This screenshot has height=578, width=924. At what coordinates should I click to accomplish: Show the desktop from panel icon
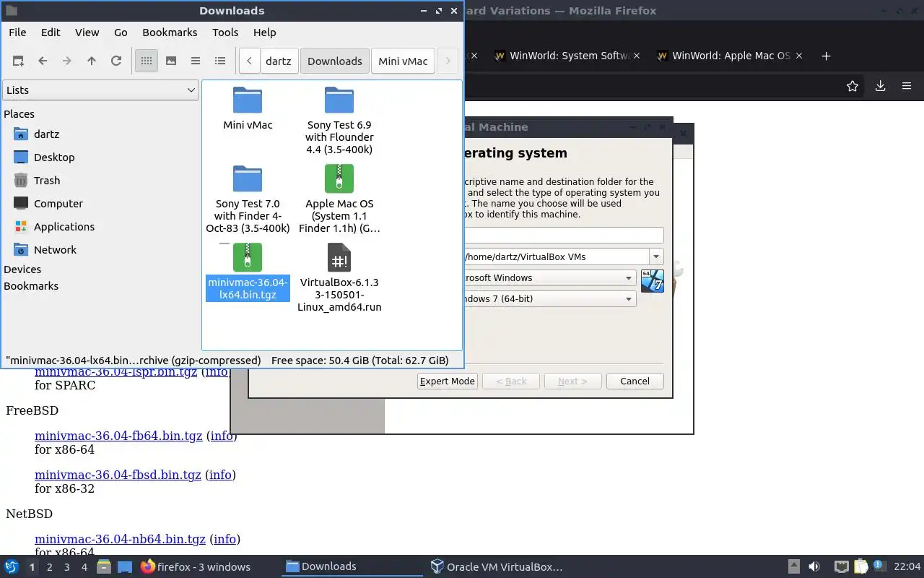(x=124, y=566)
